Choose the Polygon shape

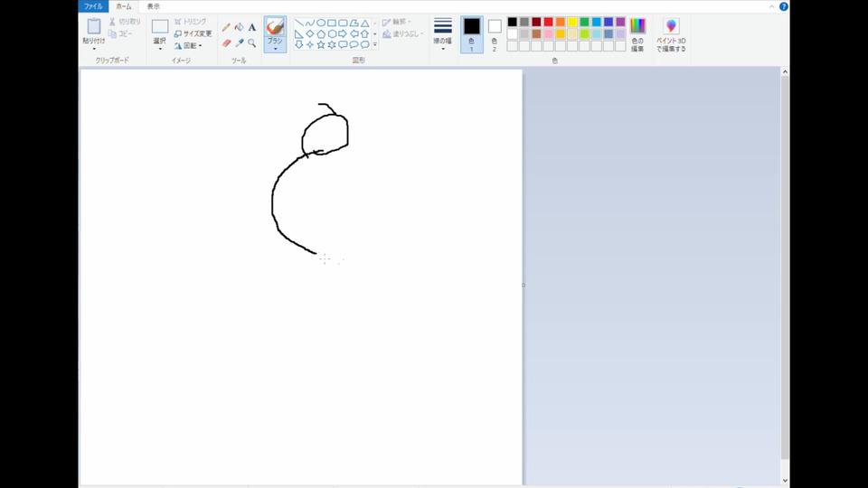(354, 23)
